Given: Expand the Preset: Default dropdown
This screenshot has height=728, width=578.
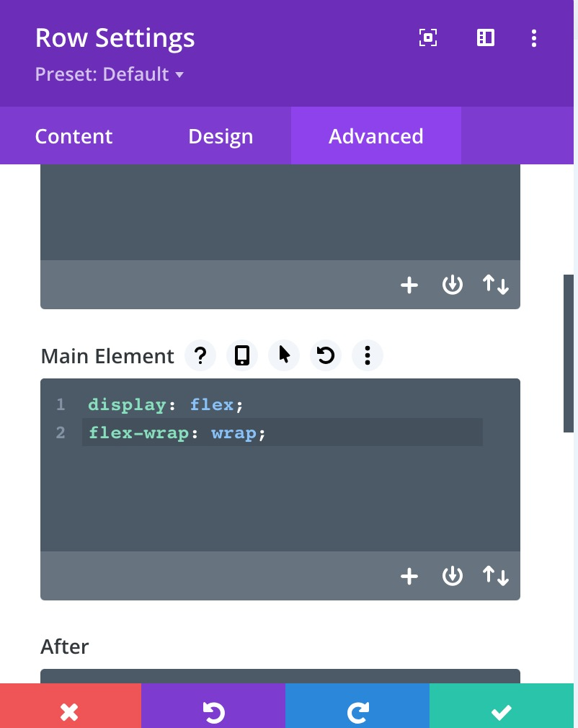Looking at the screenshot, I should click(x=110, y=74).
